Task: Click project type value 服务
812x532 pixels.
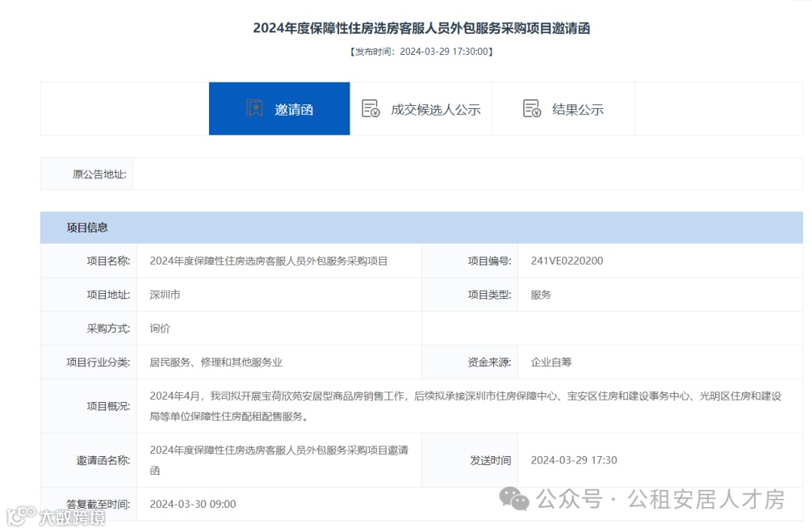Action: point(541,295)
